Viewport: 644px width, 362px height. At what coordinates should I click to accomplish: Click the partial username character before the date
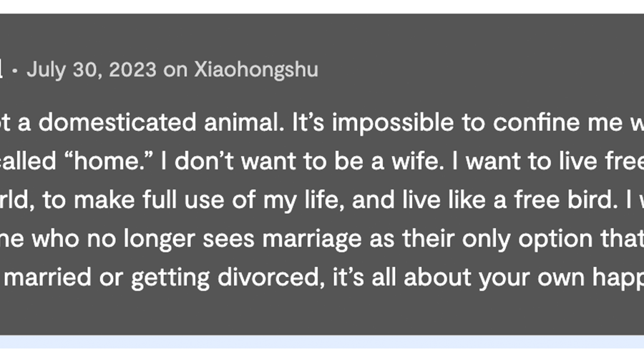click(x=2, y=70)
